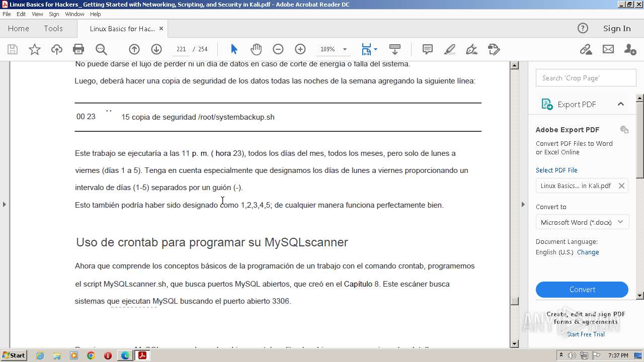Viewport: 644px width, 362px height.
Task: Click the system clock 7:37 PM
Action: click(618, 355)
